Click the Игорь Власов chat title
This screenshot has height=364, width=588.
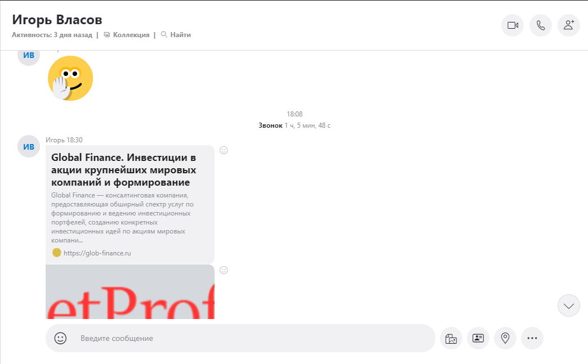click(x=57, y=20)
